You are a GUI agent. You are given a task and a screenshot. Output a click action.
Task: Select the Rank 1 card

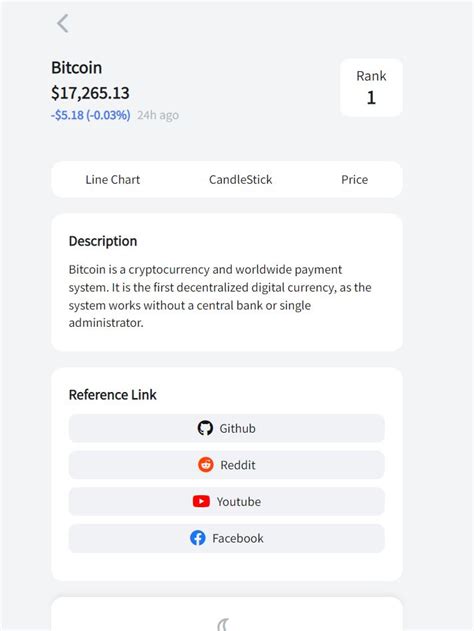pos(371,88)
